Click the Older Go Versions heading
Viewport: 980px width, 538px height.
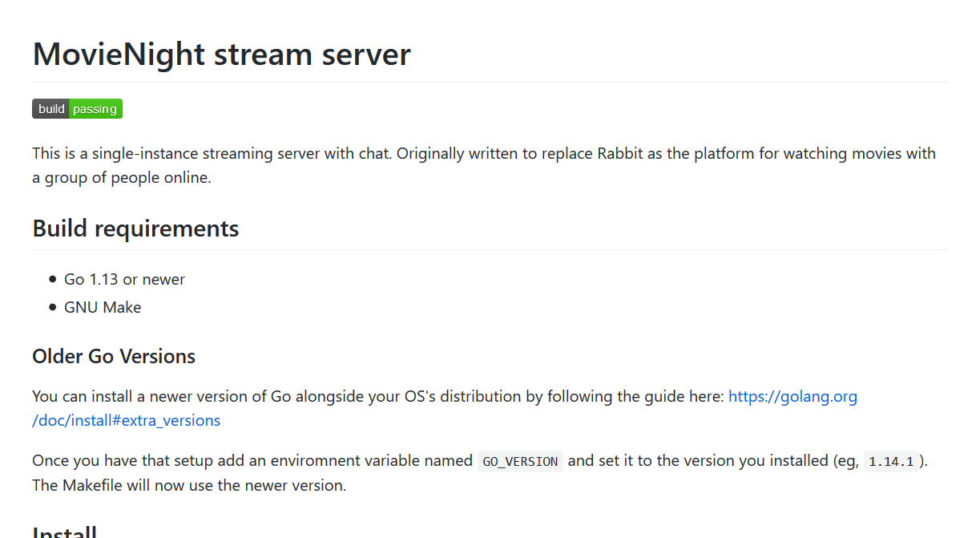click(114, 356)
